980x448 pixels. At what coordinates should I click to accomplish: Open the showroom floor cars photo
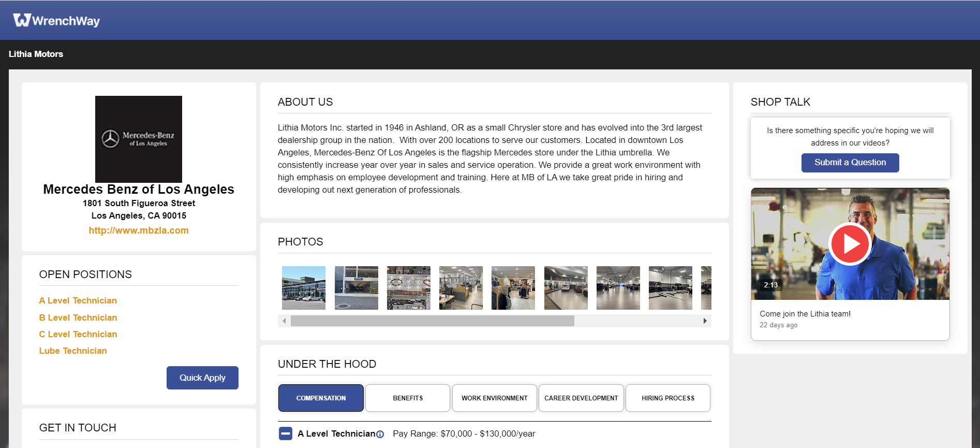coord(566,288)
